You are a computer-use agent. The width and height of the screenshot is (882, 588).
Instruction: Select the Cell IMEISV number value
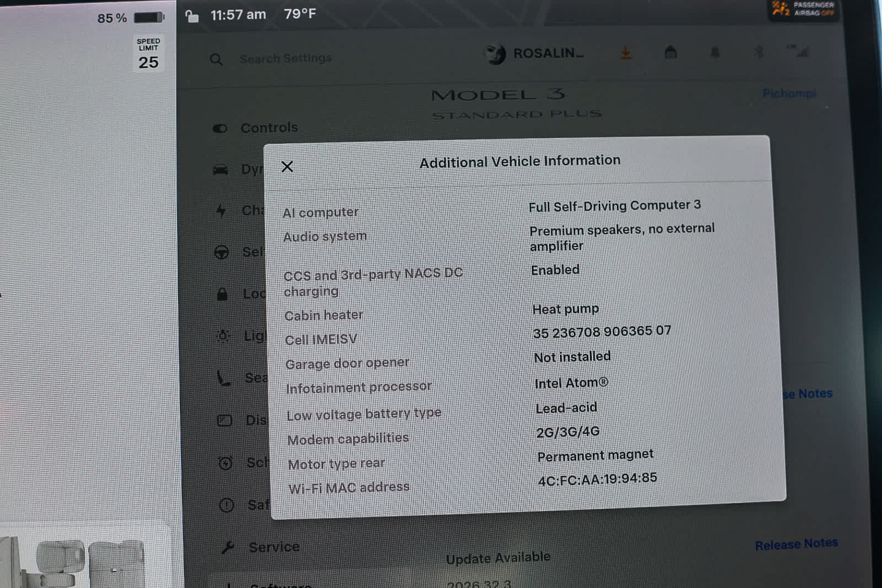pos(602,332)
